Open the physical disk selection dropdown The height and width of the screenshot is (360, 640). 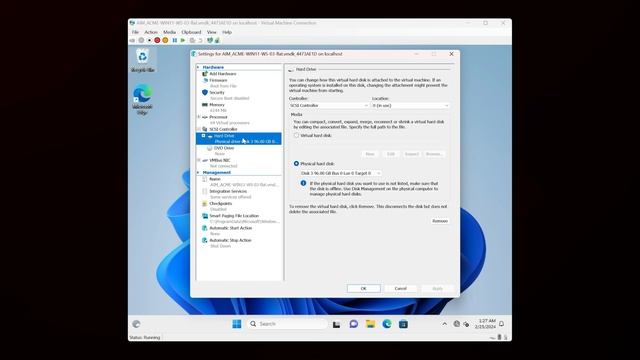coord(341,173)
